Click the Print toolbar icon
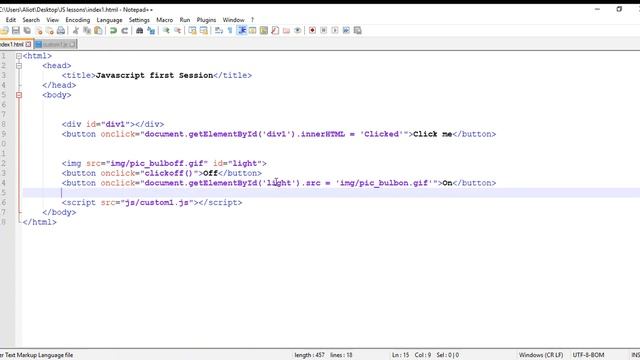Viewport: 640px width, 360px height. click(61, 31)
